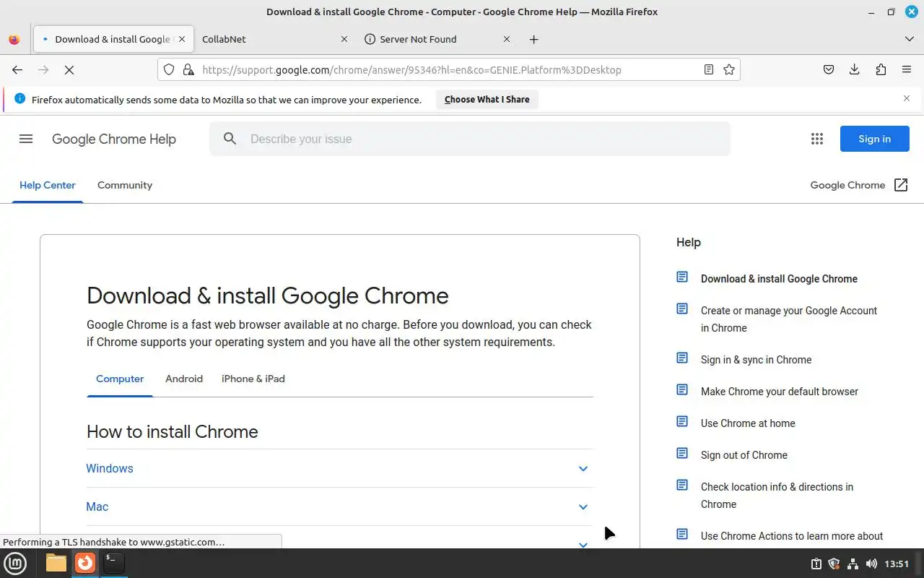Screen dimensions: 924x578
Task: Click the Google Chrome product link text
Action: [x=847, y=185]
